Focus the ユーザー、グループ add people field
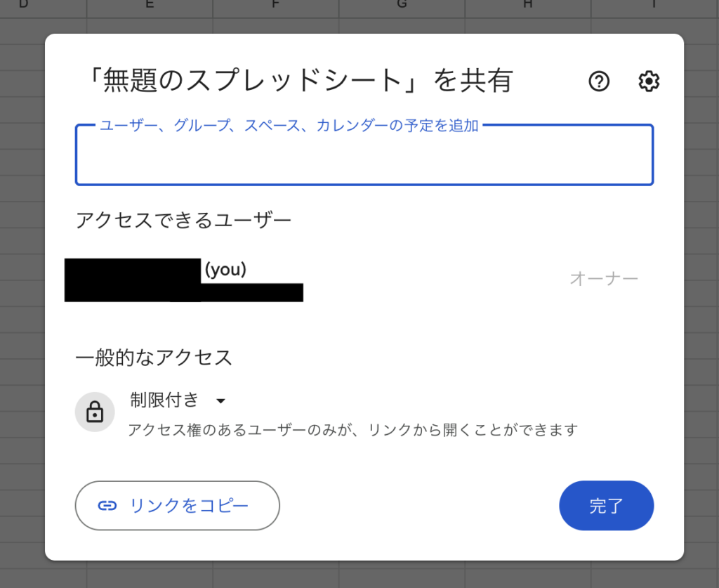Screen dimensions: 719x588 [x=364, y=155]
